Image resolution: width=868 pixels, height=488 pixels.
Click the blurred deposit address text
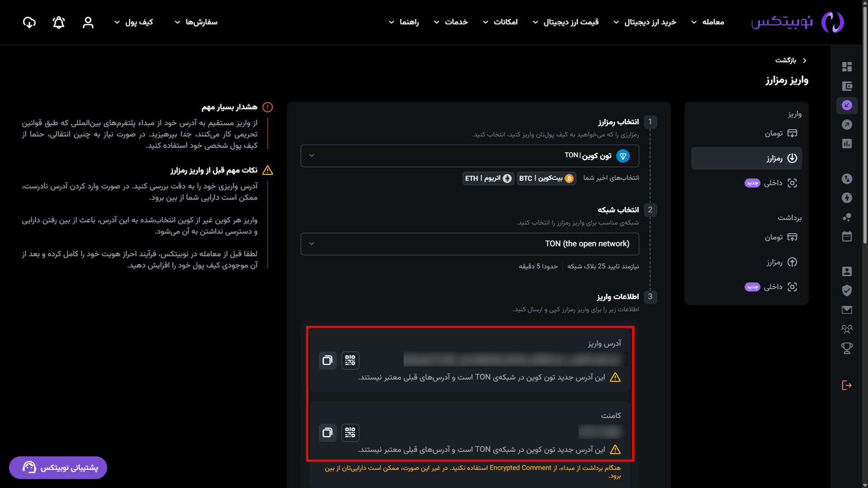point(513,360)
